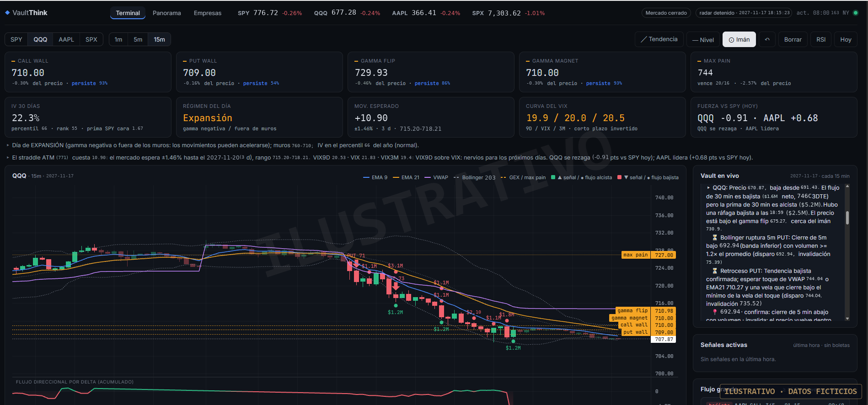Toggle Bollinger bands in chart legend
This screenshot has height=405, width=868.
click(474, 177)
